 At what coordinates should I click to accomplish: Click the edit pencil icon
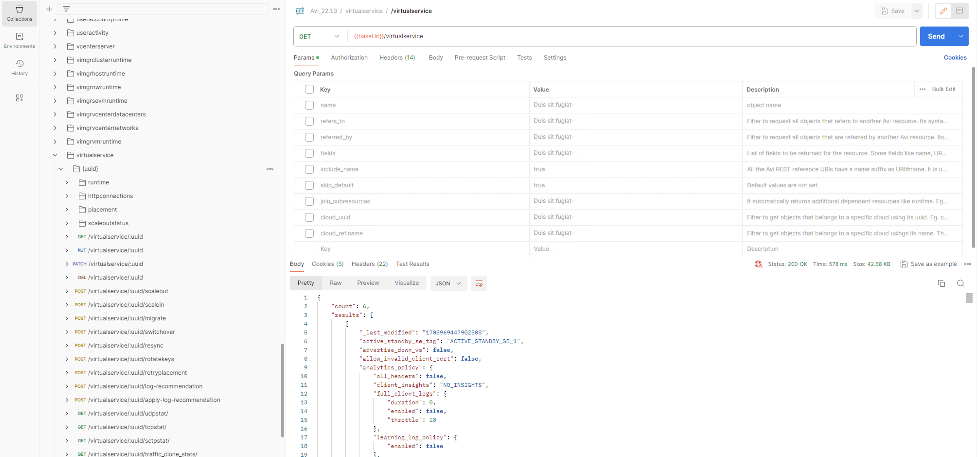[943, 11]
